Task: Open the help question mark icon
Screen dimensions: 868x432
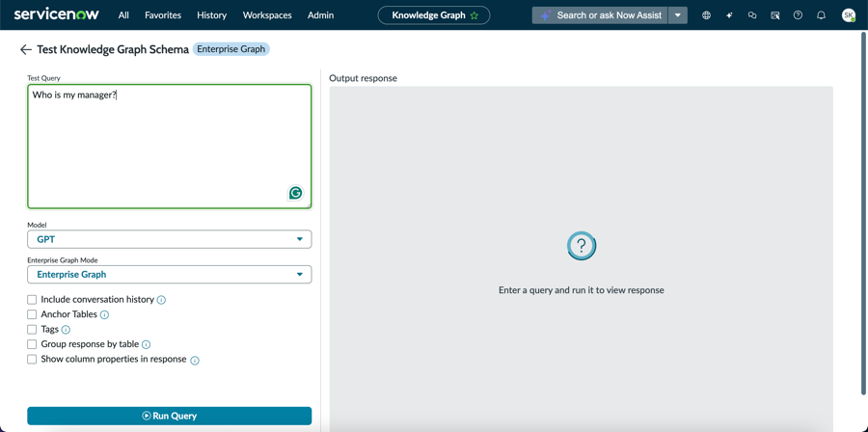Action: tap(798, 15)
